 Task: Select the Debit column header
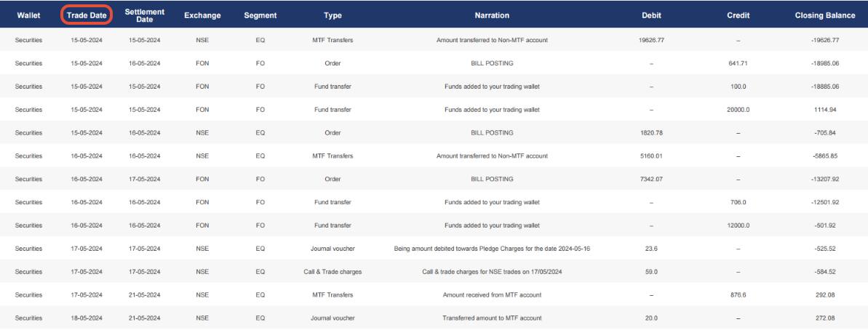point(652,15)
